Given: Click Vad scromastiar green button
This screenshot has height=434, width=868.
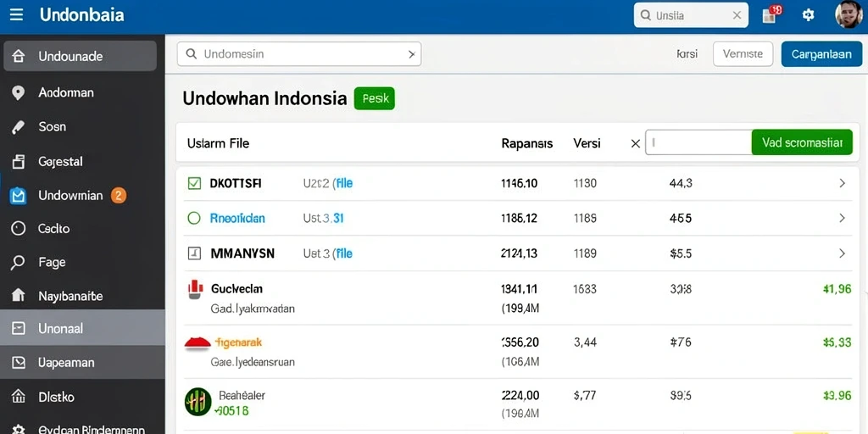Looking at the screenshot, I should coord(802,142).
